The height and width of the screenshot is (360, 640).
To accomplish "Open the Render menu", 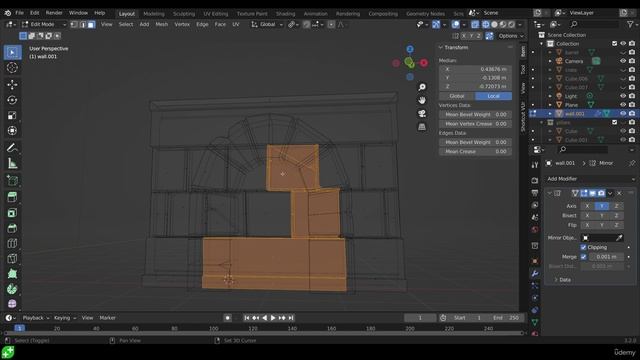I will (x=54, y=13).
